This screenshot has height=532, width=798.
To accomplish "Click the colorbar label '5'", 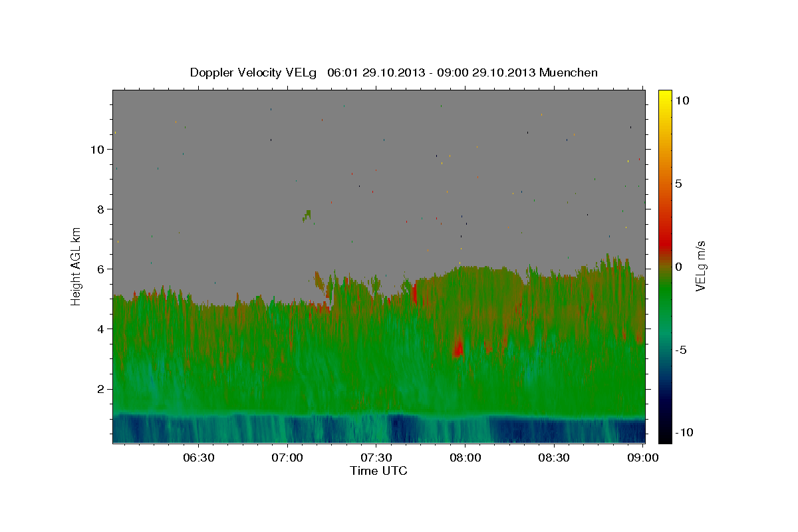I will click(x=678, y=184).
